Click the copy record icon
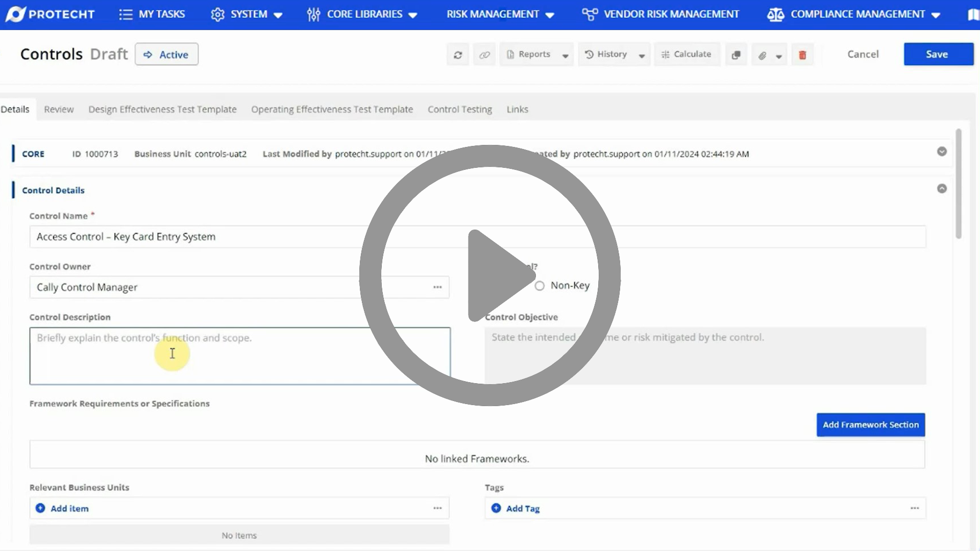Image resolution: width=980 pixels, height=551 pixels. pos(736,54)
